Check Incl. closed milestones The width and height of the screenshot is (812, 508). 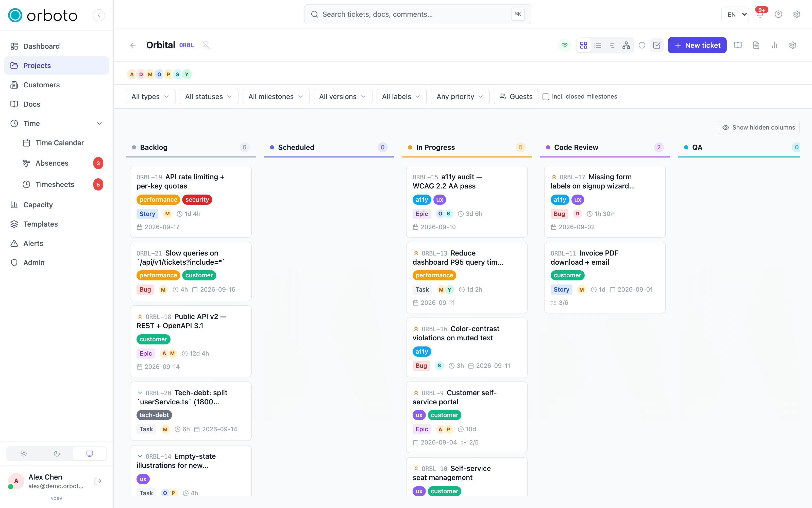[x=546, y=97]
